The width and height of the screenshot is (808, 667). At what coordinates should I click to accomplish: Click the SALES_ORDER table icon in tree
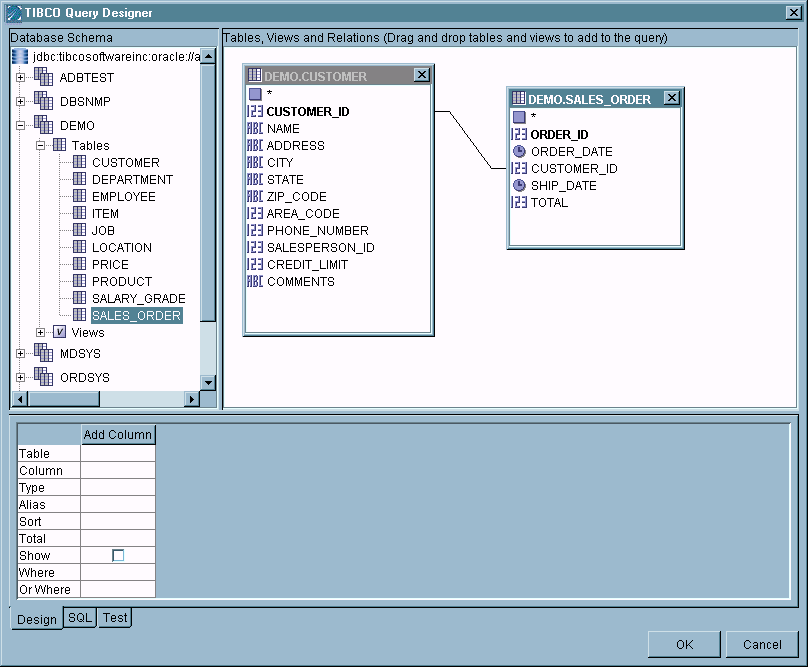(79, 315)
